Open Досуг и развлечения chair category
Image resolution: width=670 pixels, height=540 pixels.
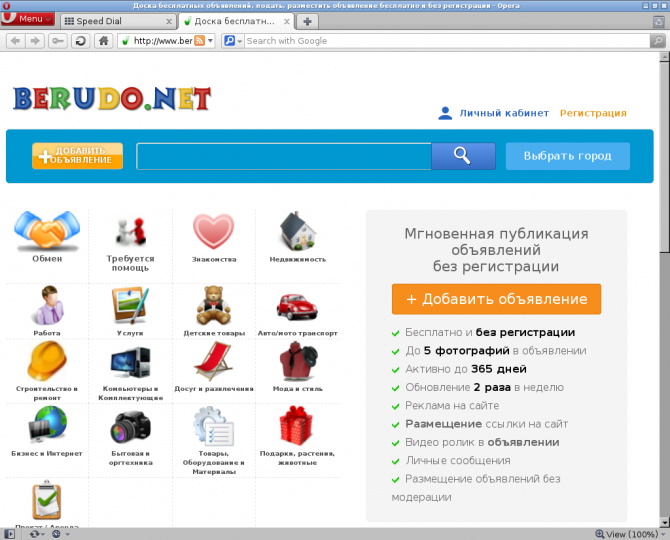tap(214, 367)
